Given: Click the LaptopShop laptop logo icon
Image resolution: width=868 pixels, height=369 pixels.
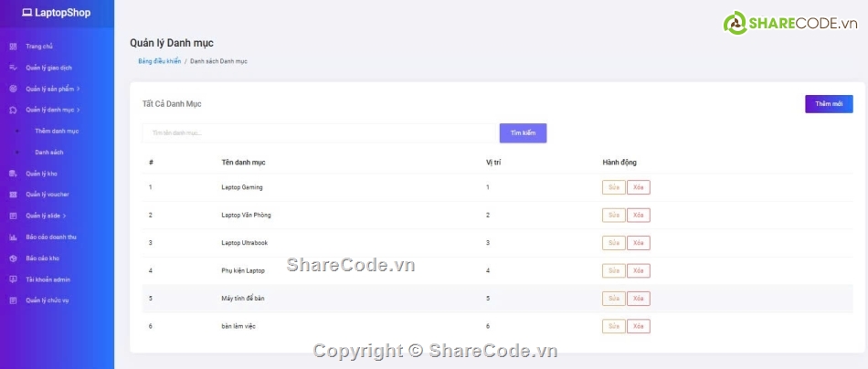Looking at the screenshot, I should point(26,13).
